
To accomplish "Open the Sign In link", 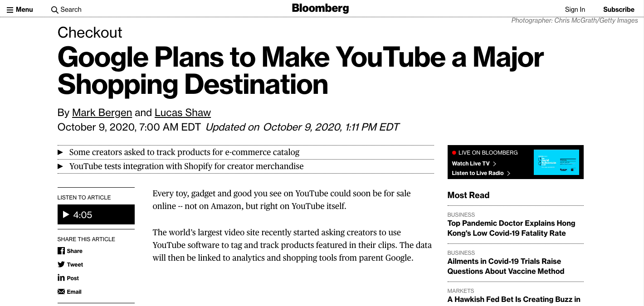I will point(575,10).
